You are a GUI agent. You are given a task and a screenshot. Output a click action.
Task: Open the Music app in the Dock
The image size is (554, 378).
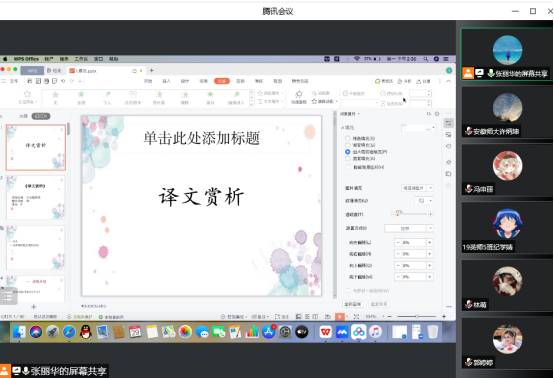pyautogui.click(x=375, y=332)
